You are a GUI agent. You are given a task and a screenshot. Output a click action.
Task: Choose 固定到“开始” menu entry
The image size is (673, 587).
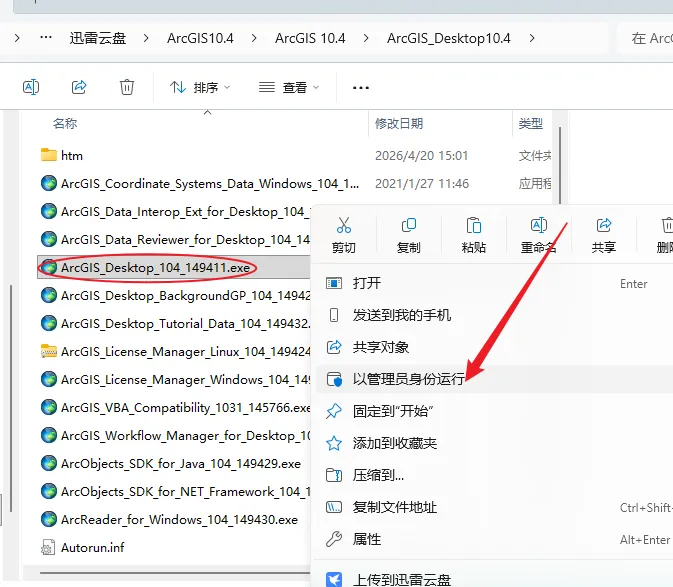(494, 411)
